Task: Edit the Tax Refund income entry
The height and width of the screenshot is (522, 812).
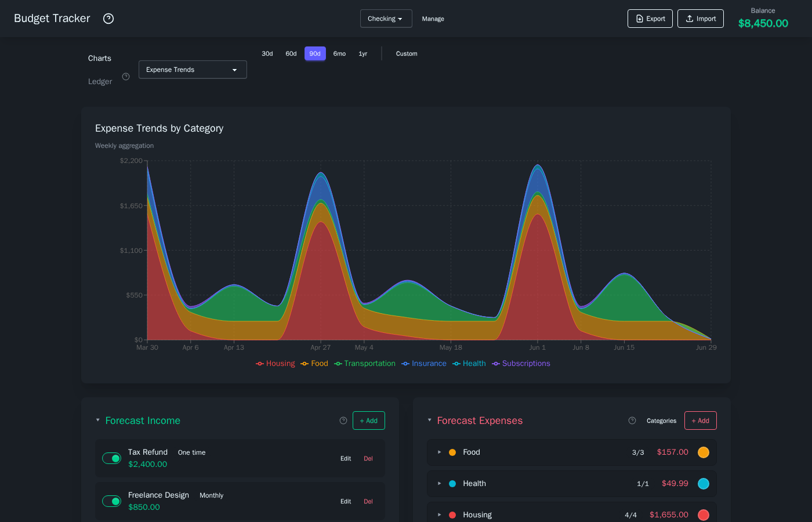Action: 346,459
